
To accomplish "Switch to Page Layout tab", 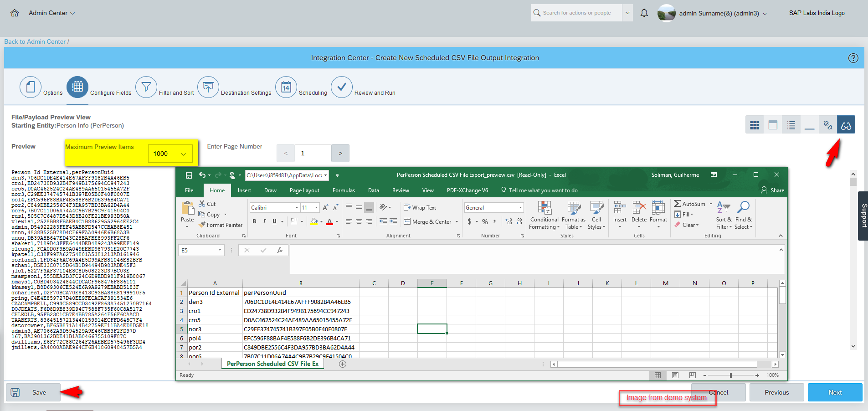I will point(304,190).
